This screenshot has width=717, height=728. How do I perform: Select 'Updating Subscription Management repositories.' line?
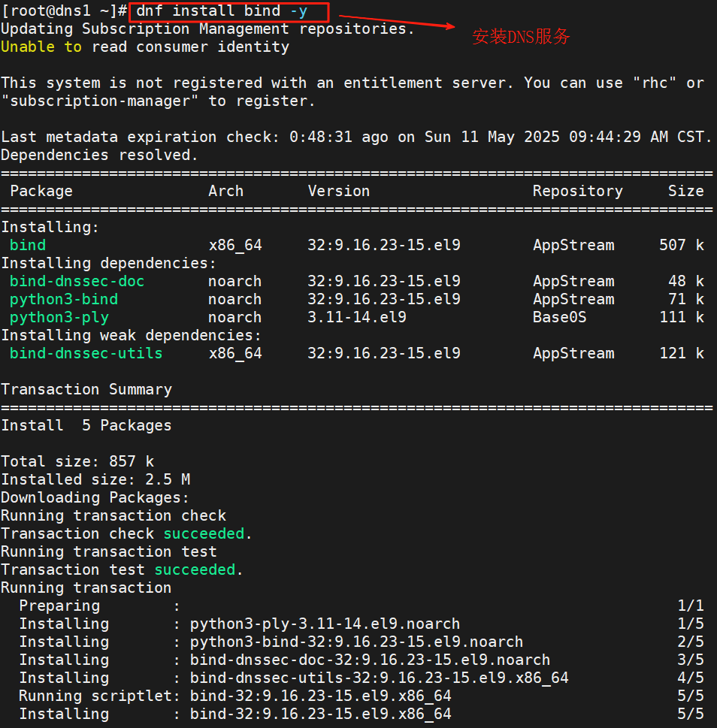(207, 29)
